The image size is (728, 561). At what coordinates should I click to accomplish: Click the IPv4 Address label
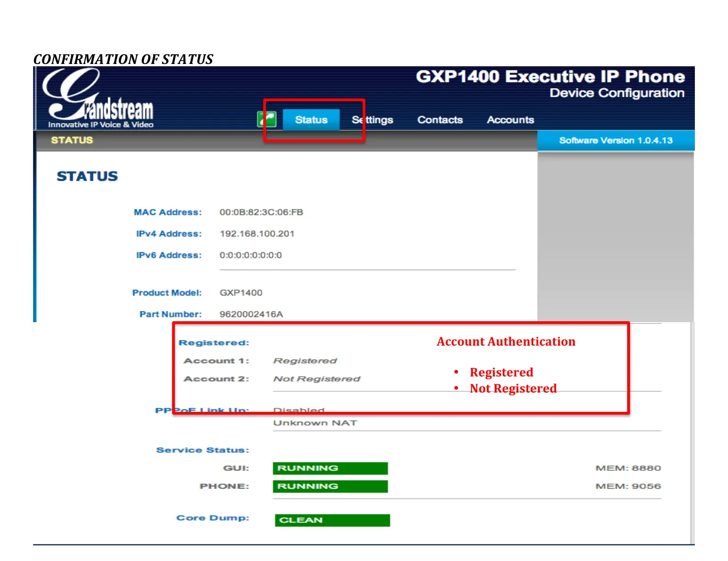tap(169, 234)
